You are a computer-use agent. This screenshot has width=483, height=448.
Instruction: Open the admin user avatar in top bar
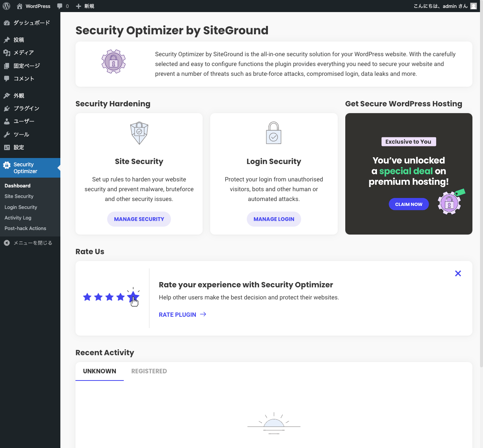pos(474,6)
